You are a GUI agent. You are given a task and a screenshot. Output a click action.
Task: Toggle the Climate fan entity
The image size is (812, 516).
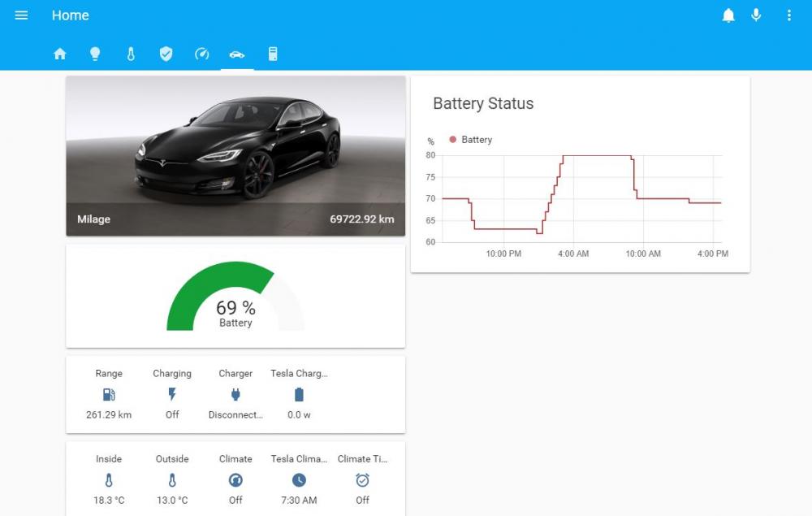point(235,480)
